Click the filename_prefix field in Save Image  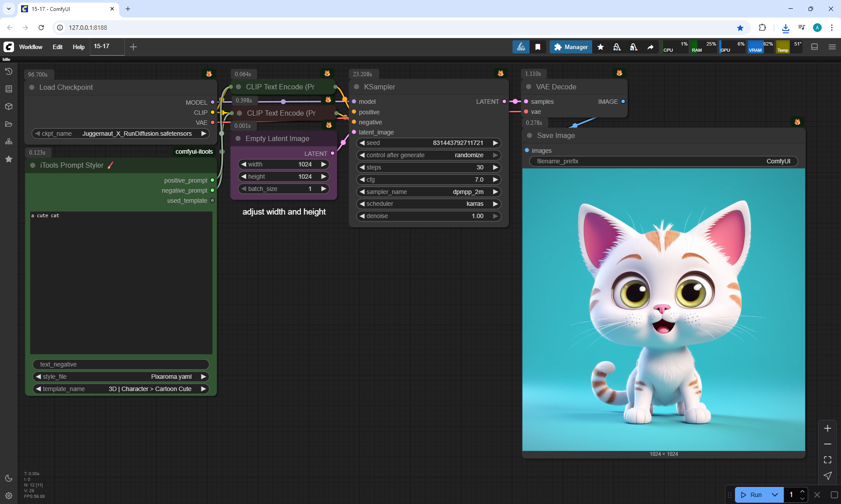664,161
